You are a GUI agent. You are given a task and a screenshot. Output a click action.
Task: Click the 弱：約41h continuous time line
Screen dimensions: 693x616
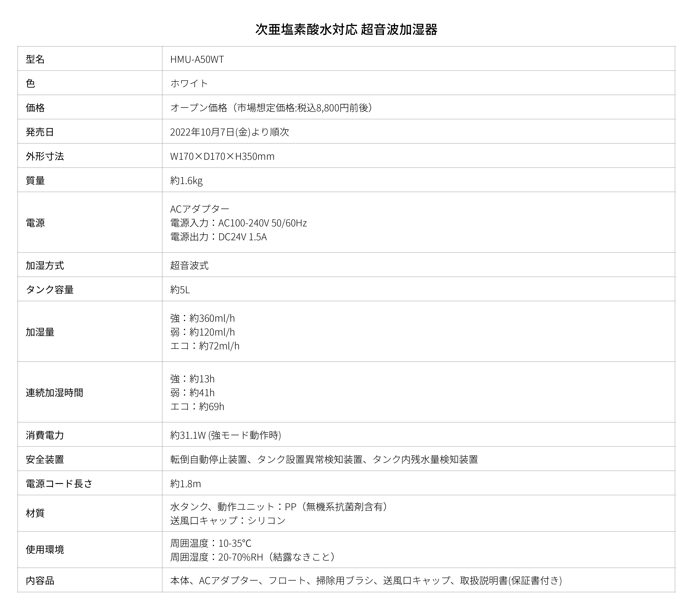pyautogui.click(x=192, y=392)
